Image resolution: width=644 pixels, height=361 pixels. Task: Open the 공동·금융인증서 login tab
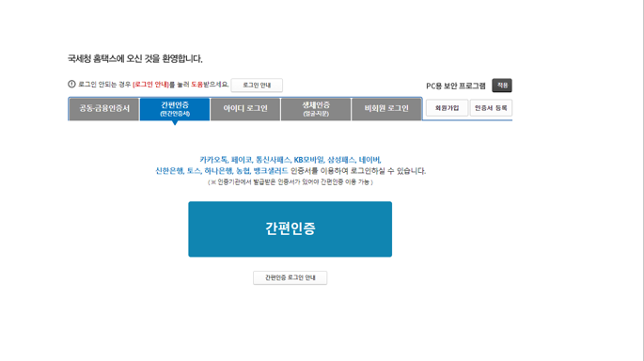pos(104,109)
